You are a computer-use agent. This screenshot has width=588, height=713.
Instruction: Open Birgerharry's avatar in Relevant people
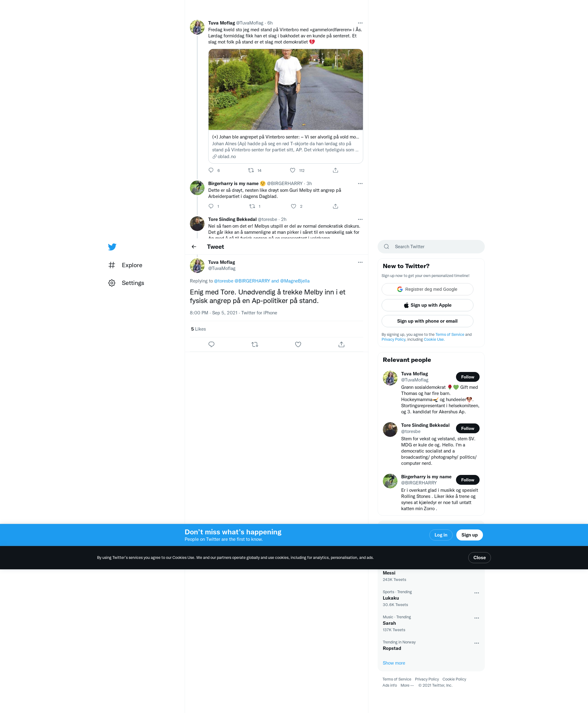click(390, 481)
